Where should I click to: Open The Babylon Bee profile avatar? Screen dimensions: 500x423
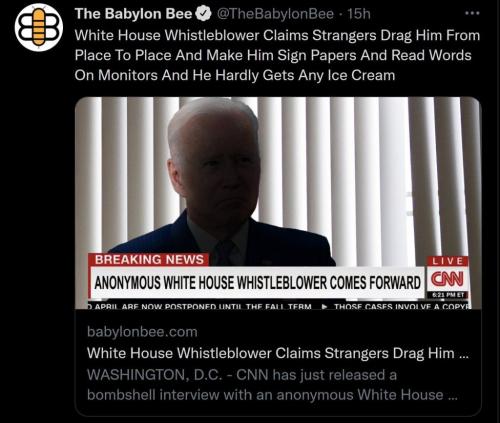(x=39, y=27)
